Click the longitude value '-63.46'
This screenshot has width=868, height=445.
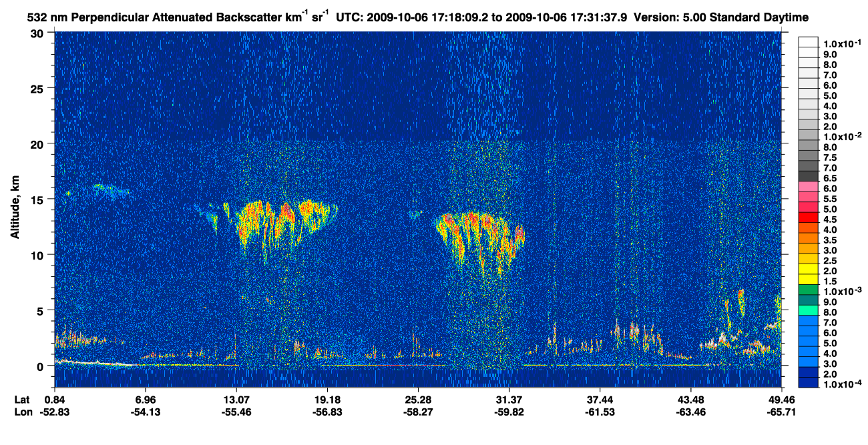(x=690, y=412)
